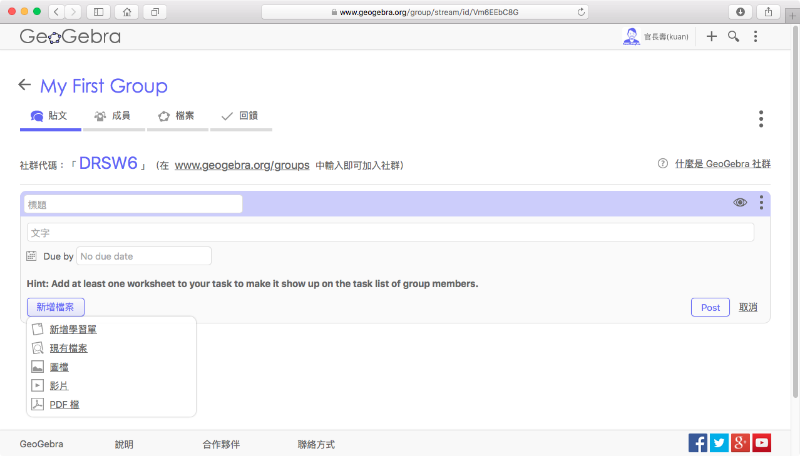Open the group options three-dot menu
This screenshot has width=800, height=456.
click(761, 119)
